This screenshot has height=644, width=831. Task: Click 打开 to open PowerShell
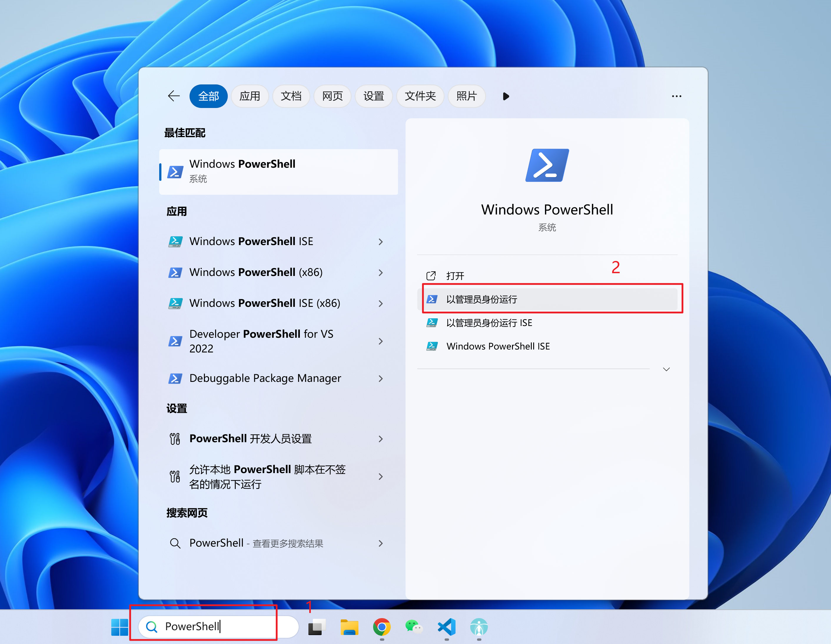(548, 276)
